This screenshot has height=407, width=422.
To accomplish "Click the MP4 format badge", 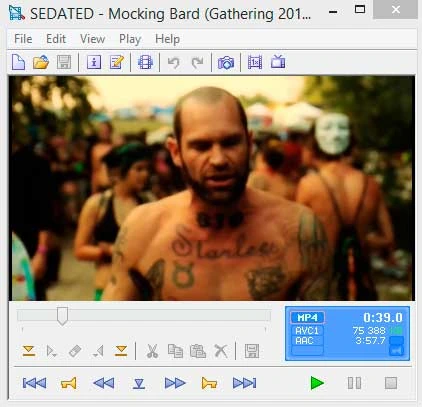I will (x=307, y=317).
